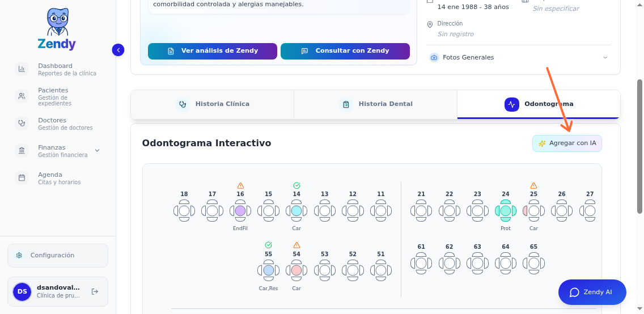Switch to the Historia Clínica tab
The image size is (644, 314).
point(213,104)
